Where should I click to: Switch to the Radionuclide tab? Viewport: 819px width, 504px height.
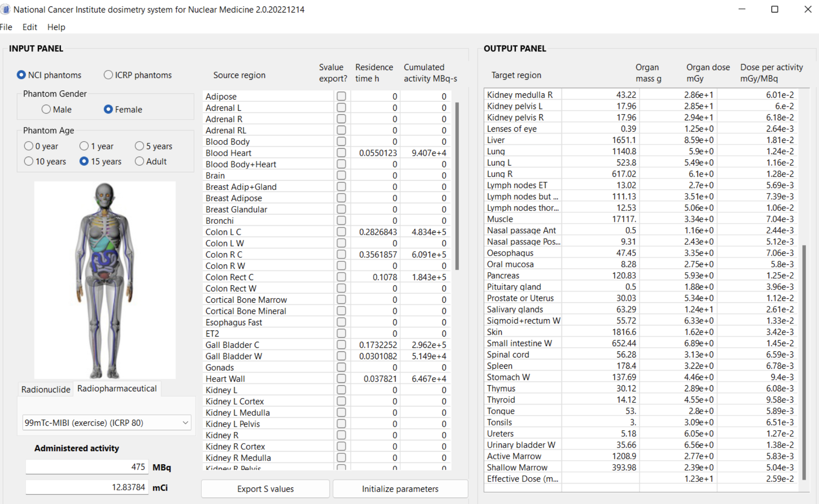pos(45,389)
